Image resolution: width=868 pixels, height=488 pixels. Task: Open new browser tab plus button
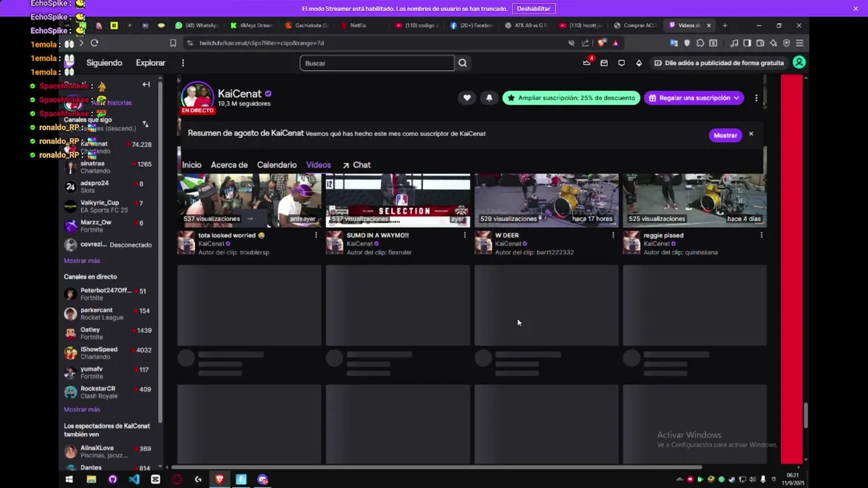tap(725, 26)
